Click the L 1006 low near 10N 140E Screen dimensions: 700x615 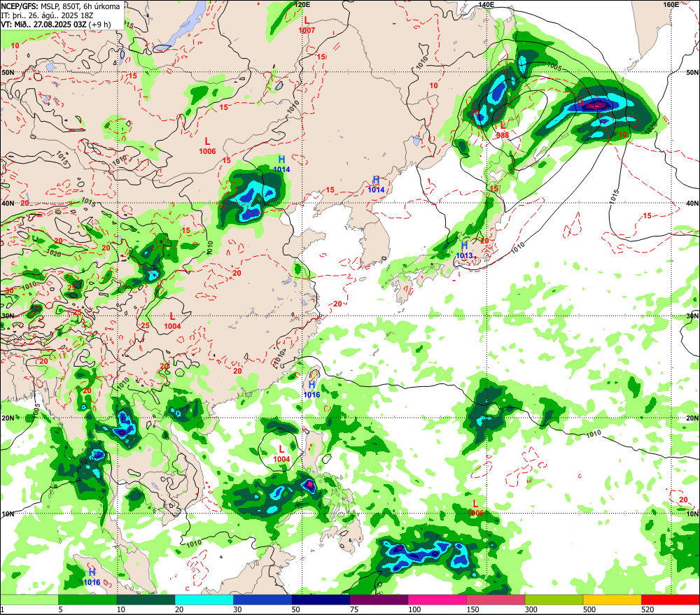point(475,509)
